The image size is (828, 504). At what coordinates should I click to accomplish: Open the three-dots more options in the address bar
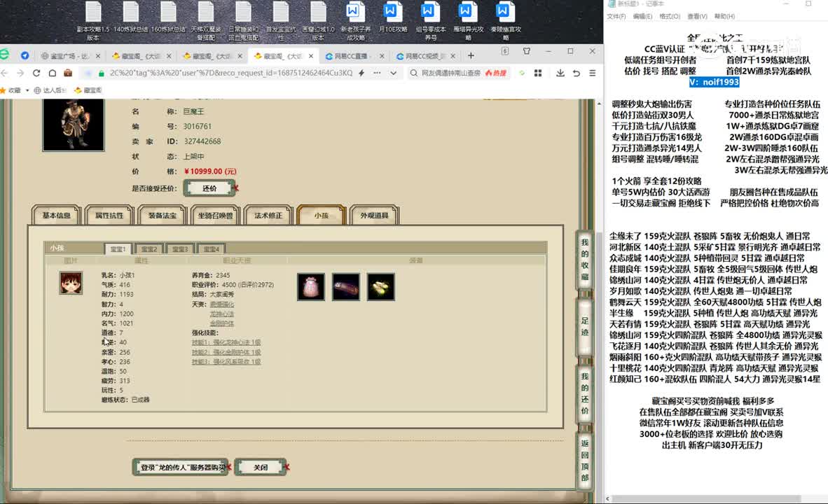pos(377,73)
